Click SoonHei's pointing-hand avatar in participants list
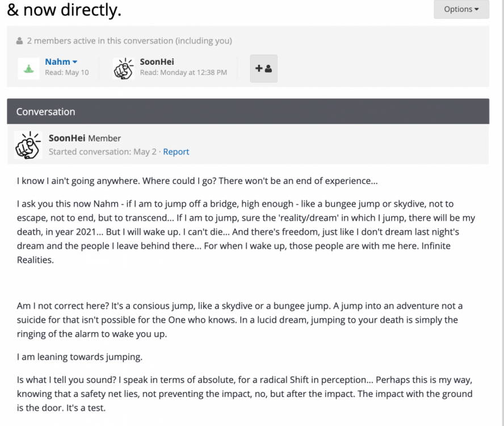Image resolution: width=504 pixels, height=426 pixels. coord(123,68)
